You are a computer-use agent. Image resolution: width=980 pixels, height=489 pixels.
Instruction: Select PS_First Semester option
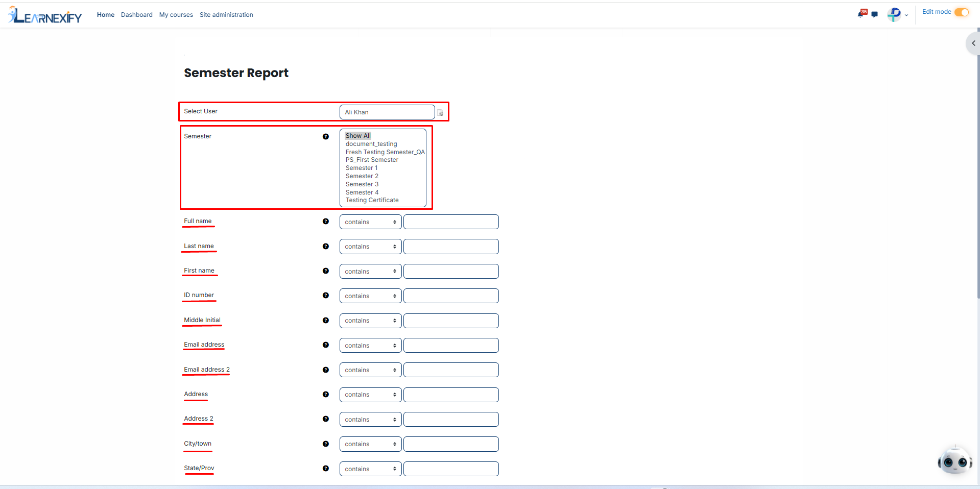[372, 160]
